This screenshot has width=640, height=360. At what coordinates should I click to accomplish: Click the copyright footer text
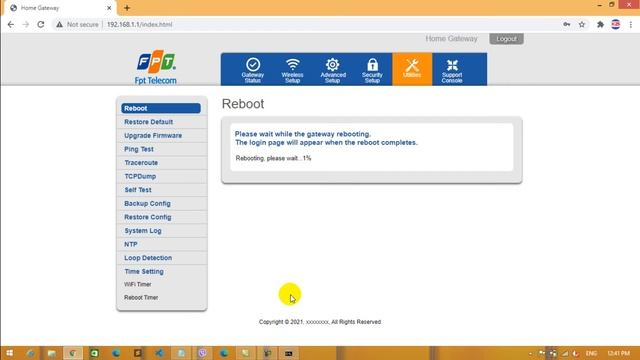pyautogui.click(x=320, y=322)
